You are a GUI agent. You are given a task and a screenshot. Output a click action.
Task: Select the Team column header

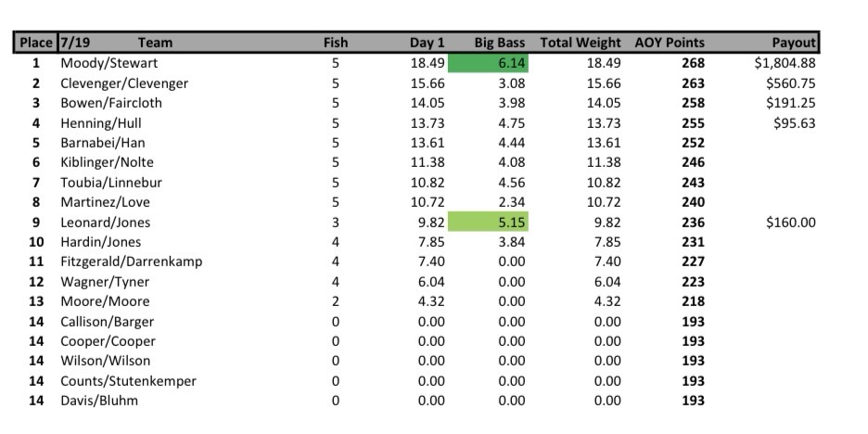coord(155,43)
